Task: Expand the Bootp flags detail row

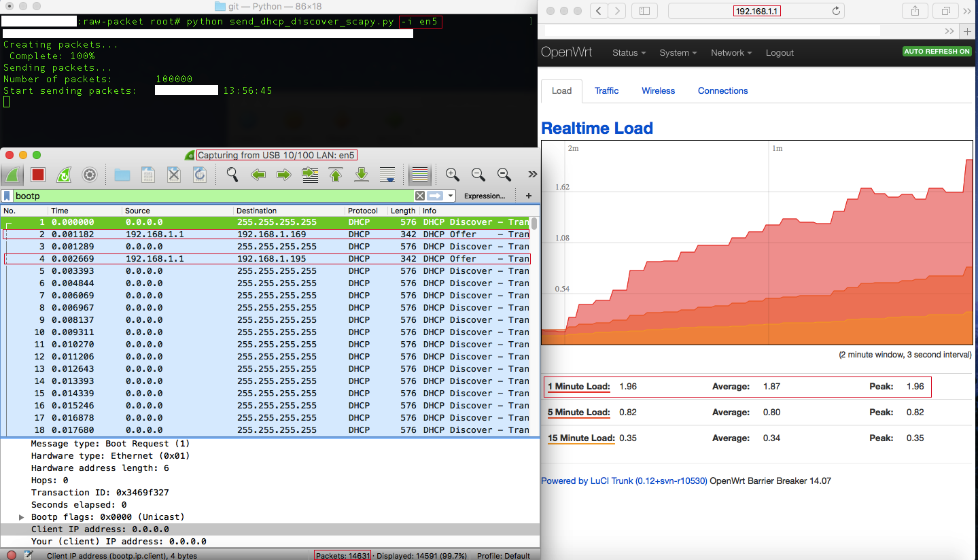Action: (21, 517)
